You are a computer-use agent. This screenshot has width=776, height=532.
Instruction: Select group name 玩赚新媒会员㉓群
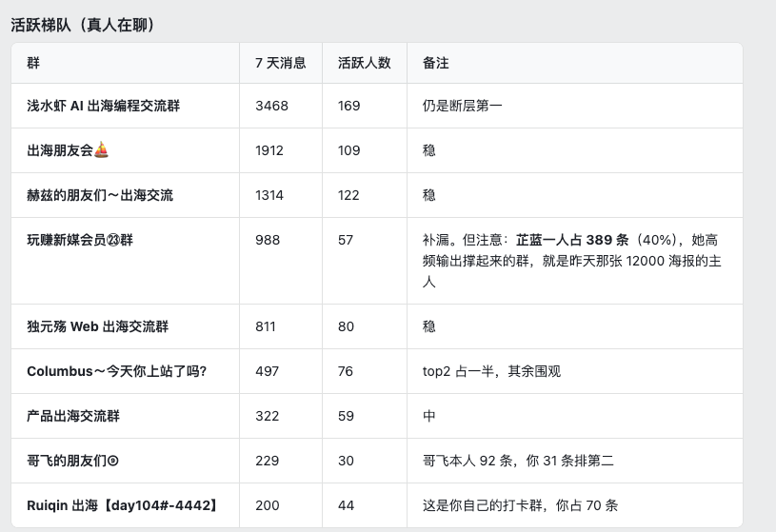click(80, 240)
